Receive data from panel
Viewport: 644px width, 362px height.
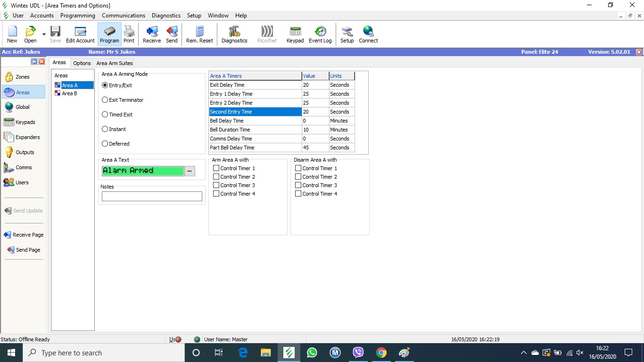click(x=152, y=34)
